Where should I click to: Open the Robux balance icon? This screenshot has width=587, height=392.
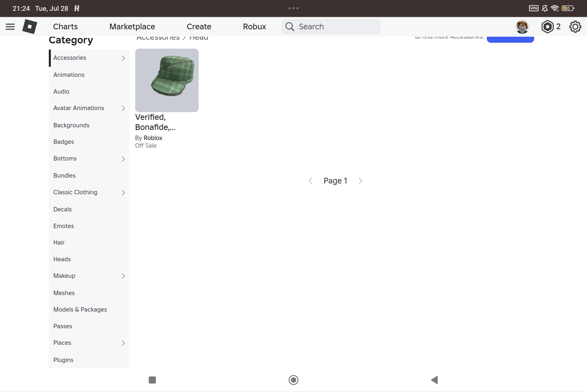(547, 27)
